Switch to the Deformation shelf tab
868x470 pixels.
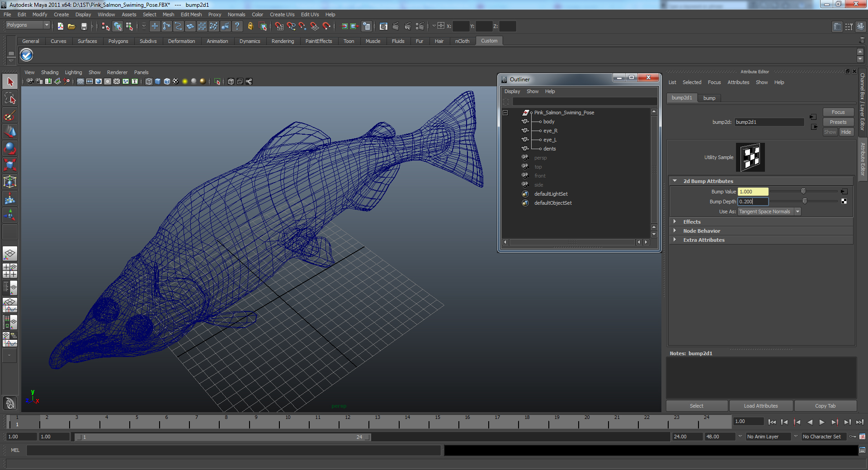[x=181, y=41]
